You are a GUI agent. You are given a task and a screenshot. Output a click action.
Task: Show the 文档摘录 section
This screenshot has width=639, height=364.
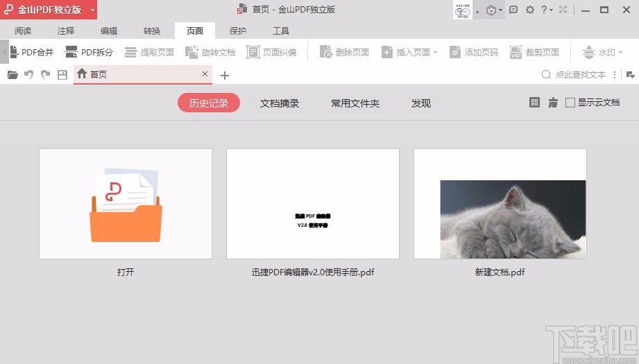[x=280, y=103]
